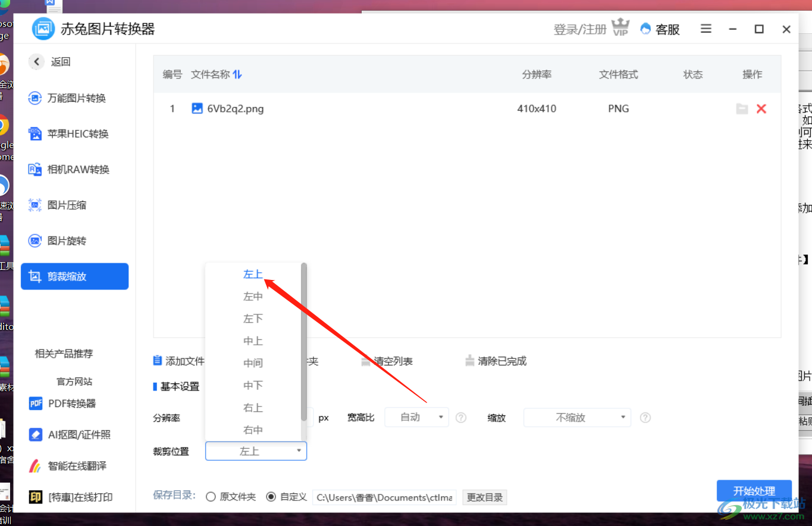Viewport: 812px width, 526px height.
Task: Click 开始处理 button
Action: pyautogui.click(x=754, y=491)
